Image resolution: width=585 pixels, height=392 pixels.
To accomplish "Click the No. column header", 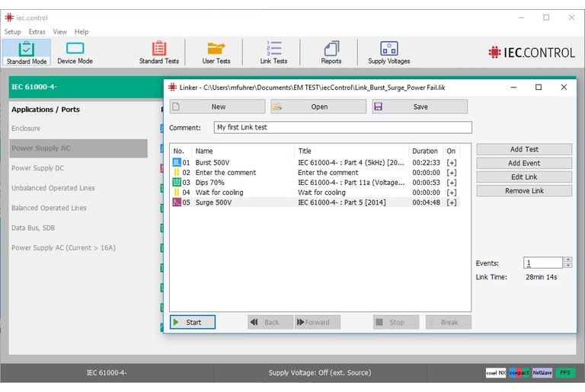I will point(181,151).
